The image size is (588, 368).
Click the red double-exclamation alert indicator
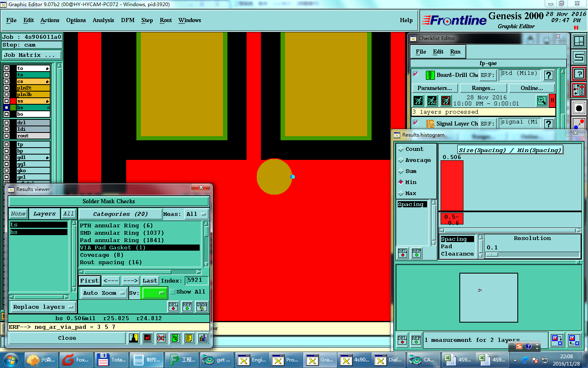552,101
